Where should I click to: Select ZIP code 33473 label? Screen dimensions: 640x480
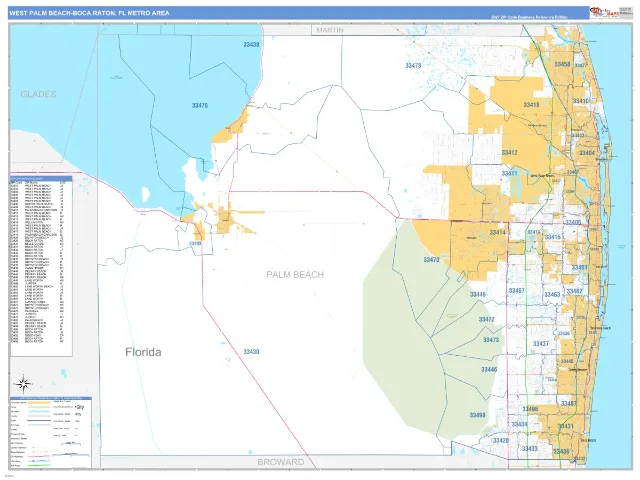[491, 340]
